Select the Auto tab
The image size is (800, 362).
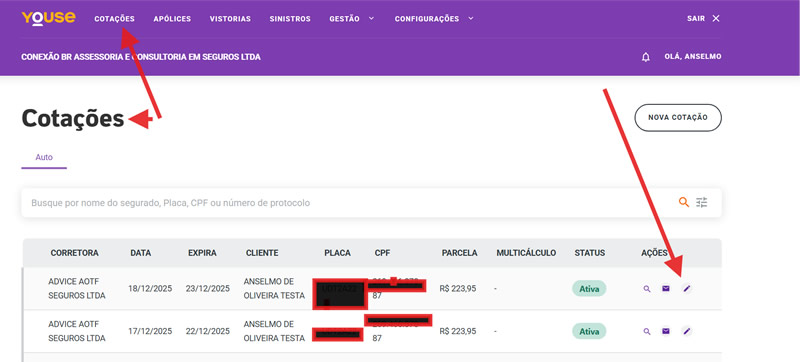pyautogui.click(x=44, y=158)
